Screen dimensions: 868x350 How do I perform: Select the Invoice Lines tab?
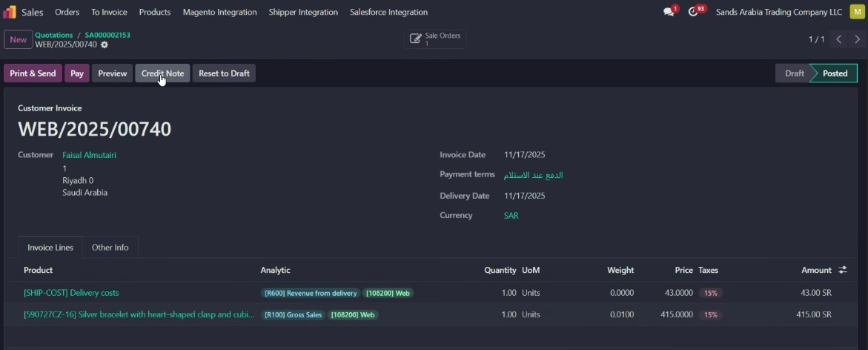(x=50, y=248)
